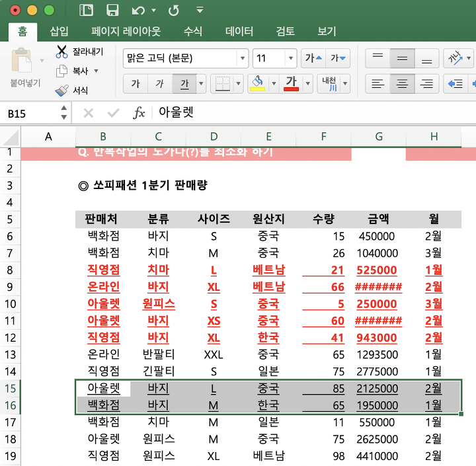Center text horizontally
The image size is (476, 466).
(402, 83)
